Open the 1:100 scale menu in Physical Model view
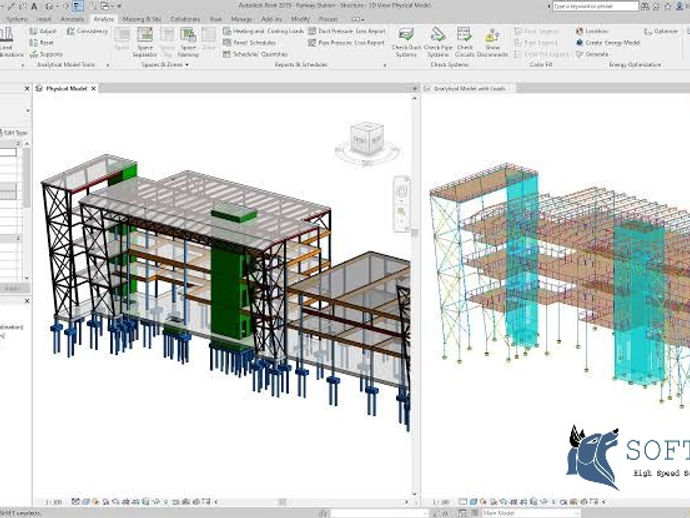This screenshot has height=518, width=690. [54, 502]
